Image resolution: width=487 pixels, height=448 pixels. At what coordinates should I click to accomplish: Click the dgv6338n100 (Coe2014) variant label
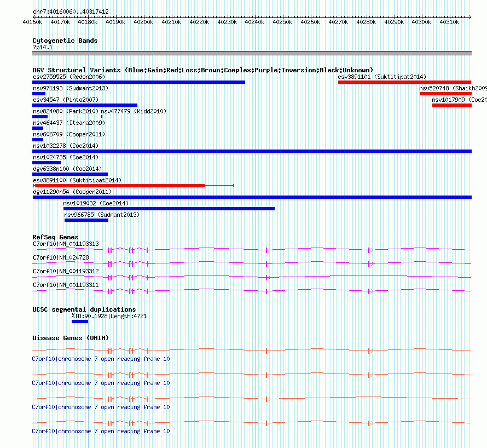tap(67, 169)
